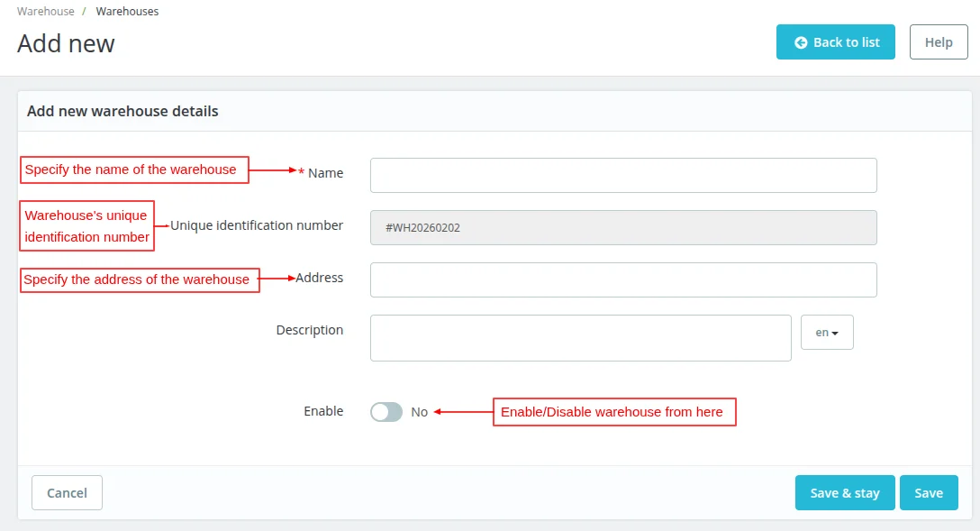Click the 'Enable/Disable warehouse from here' annotation
Screen dimensions: 980x531
(x=613, y=412)
